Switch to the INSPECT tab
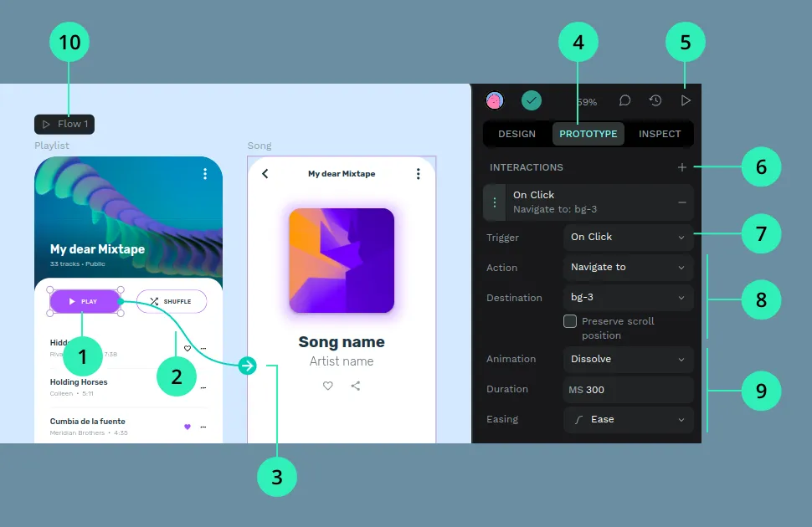This screenshot has height=527, width=812. 660,133
